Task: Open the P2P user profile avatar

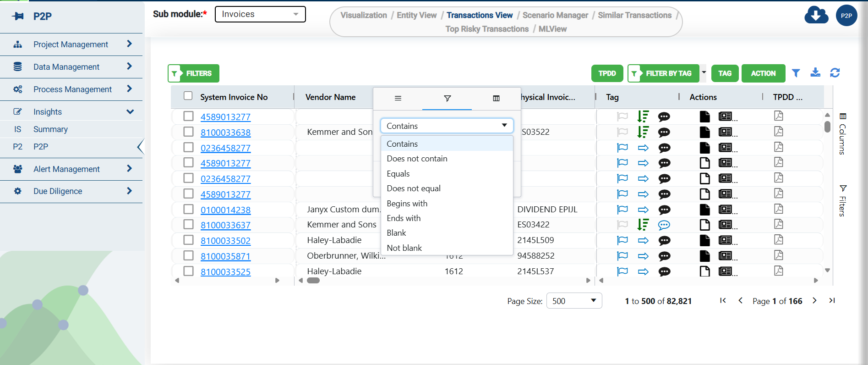Action: (x=846, y=16)
